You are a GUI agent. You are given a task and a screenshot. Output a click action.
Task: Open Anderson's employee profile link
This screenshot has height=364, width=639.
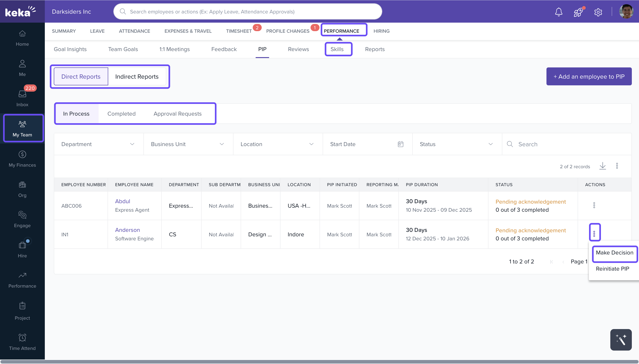(127, 230)
